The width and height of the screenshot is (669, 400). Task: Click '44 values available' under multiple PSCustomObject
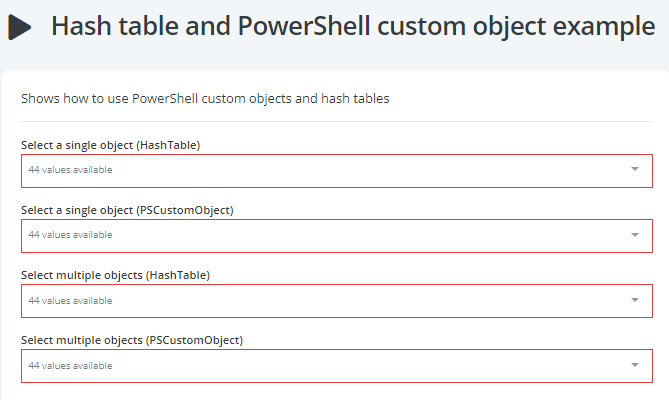pos(70,366)
